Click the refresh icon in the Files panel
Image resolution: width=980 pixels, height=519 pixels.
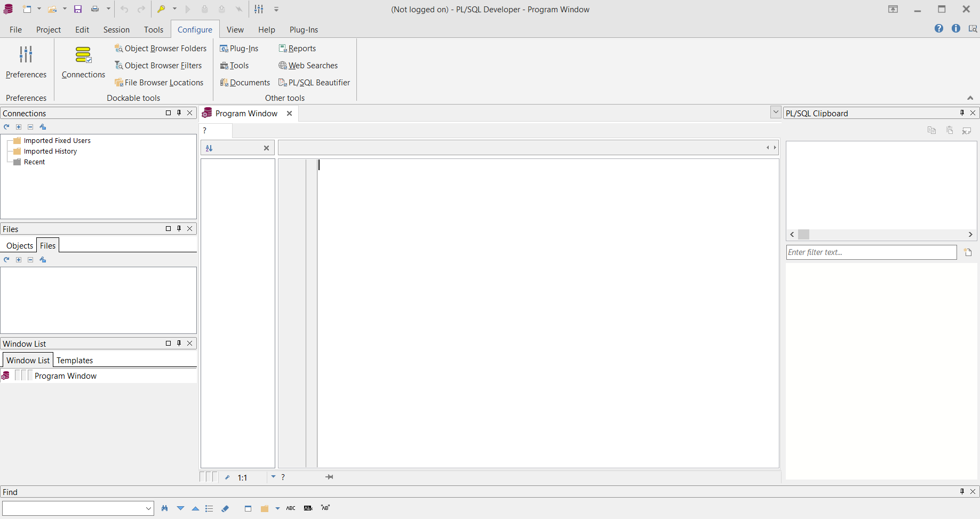[6, 260]
